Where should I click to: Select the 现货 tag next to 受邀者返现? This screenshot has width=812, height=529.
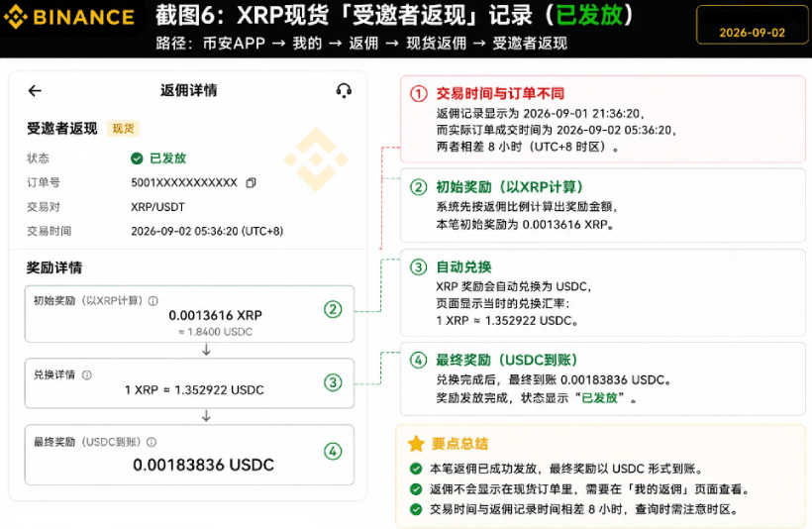[x=123, y=128]
